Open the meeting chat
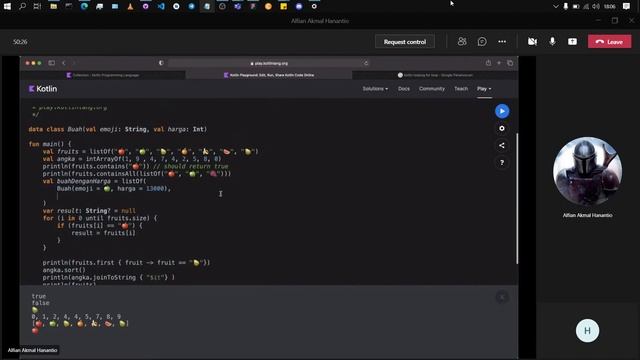The width and height of the screenshot is (640, 360). click(482, 42)
